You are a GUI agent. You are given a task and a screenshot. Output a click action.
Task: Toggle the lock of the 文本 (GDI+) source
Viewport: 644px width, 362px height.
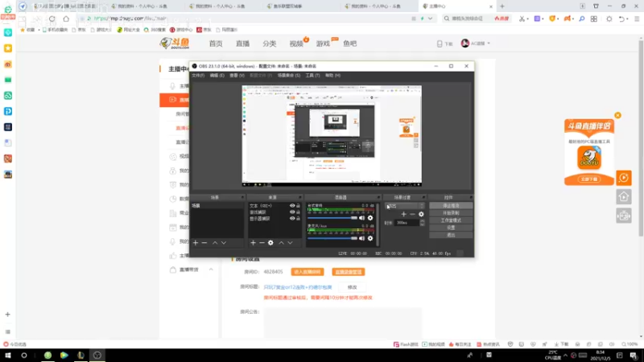coord(298,206)
